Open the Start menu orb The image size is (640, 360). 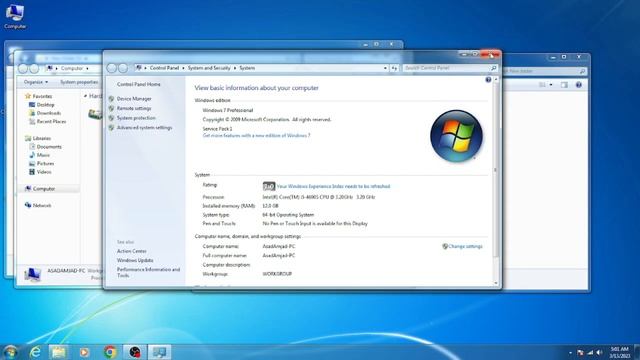tap(10, 352)
